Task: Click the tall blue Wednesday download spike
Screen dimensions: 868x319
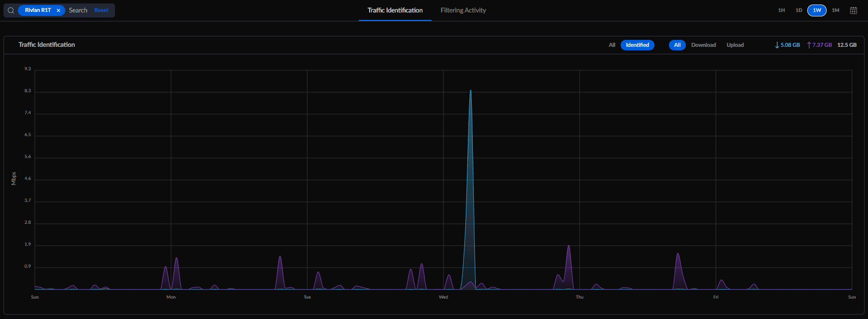Action: [470, 189]
